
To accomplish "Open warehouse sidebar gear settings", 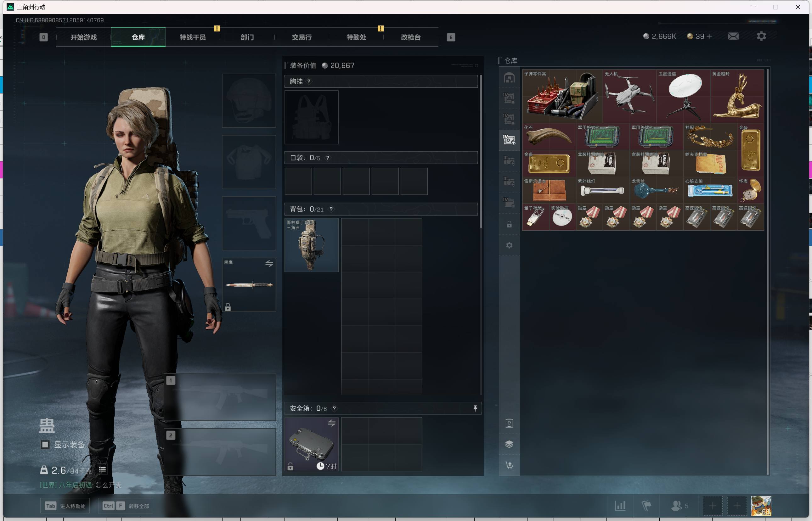I will tap(509, 245).
